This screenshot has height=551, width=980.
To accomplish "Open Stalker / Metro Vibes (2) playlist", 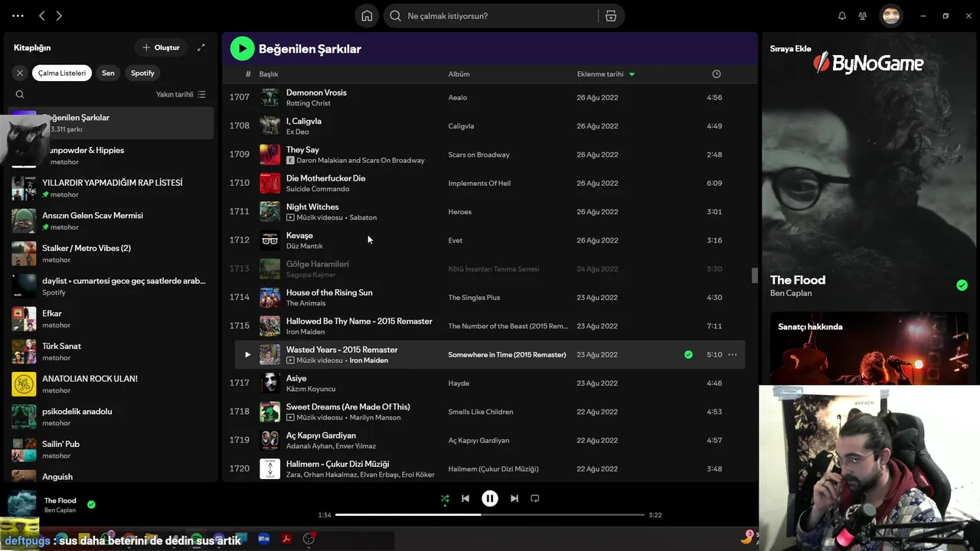I will 111,253.
